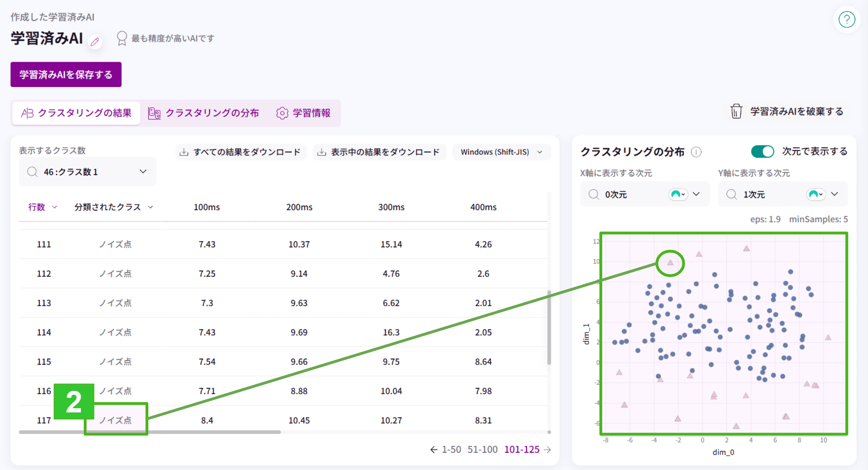Screen dimensions: 868x470
Task: Toggle the 次元で表示する switch
Action: pyautogui.click(x=763, y=152)
